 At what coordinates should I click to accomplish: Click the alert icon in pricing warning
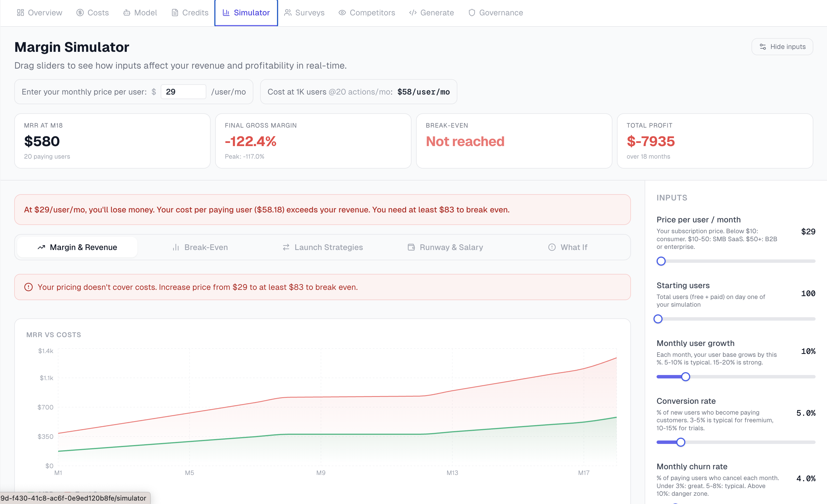point(28,287)
